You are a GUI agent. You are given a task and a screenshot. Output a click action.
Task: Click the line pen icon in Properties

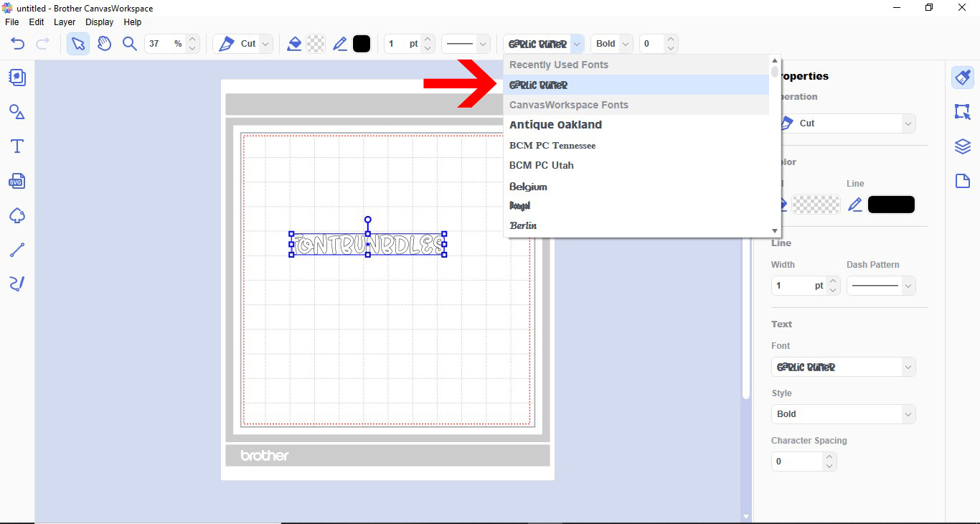pyautogui.click(x=854, y=205)
